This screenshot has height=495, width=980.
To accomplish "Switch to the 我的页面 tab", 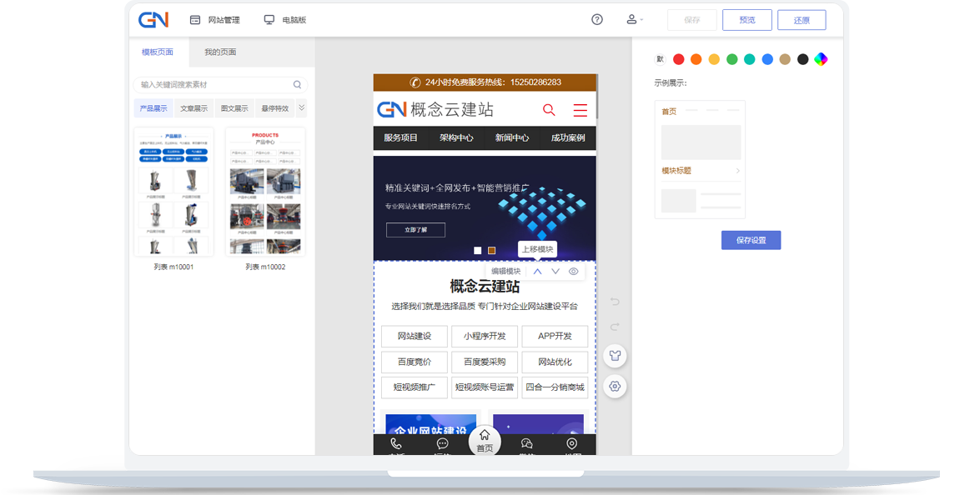I will tap(220, 52).
